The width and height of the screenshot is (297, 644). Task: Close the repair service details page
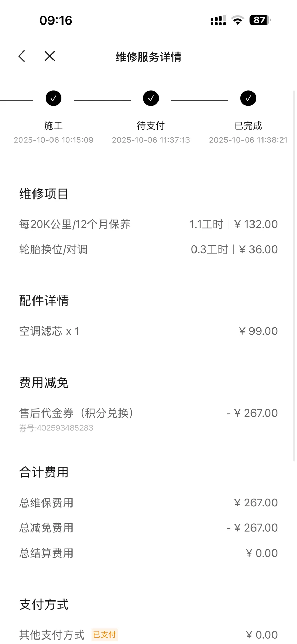[x=50, y=56]
